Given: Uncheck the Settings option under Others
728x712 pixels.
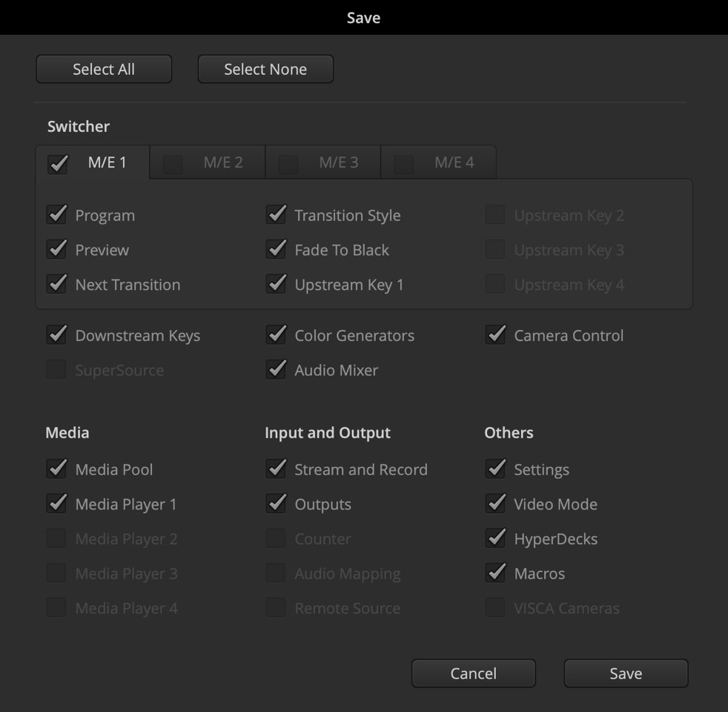Looking at the screenshot, I should [x=494, y=469].
